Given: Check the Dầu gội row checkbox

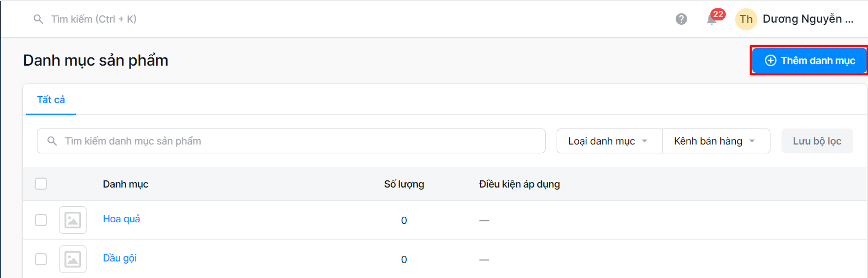Looking at the screenshot, I should 41,259.
